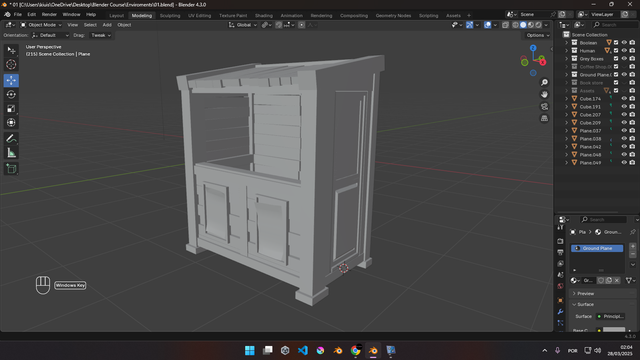Image resolution: width=640 pixels, height=360 pixels.
Task: Select the Cursor tool
Action: [11, 64]
